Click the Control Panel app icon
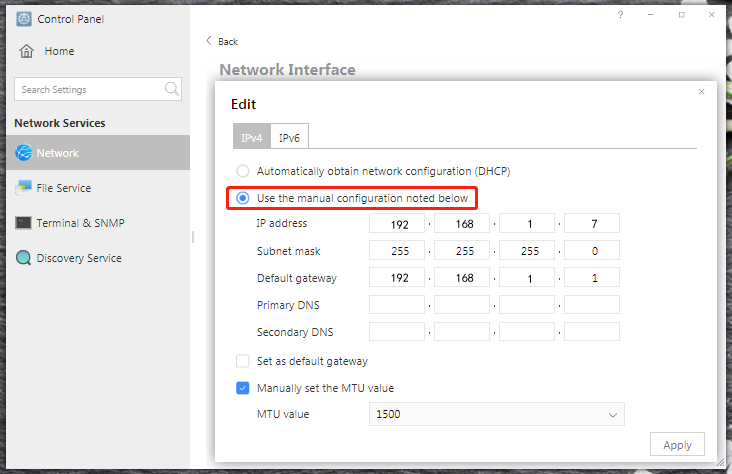This screenshot has height=474, width=732. pyautogui.click(x=24, y=19)
